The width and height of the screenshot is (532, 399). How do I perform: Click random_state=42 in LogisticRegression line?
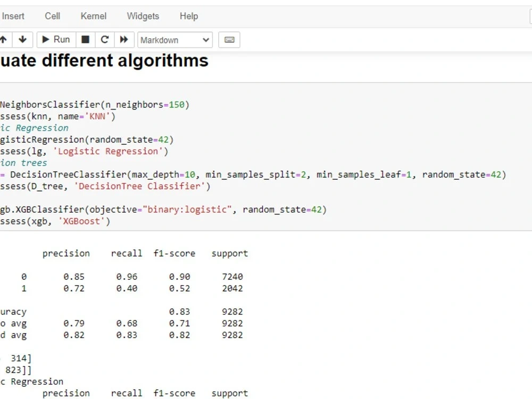(129, 140)
